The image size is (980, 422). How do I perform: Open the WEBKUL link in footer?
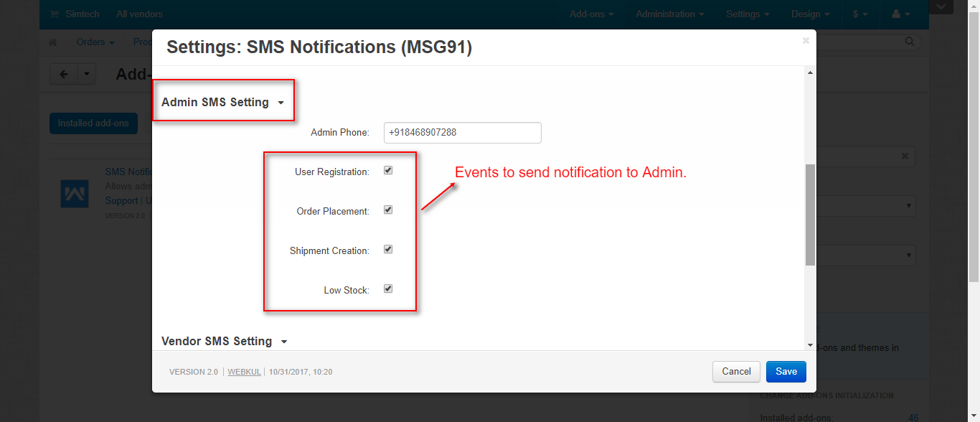pyautogui.click(x=244, y=372)
